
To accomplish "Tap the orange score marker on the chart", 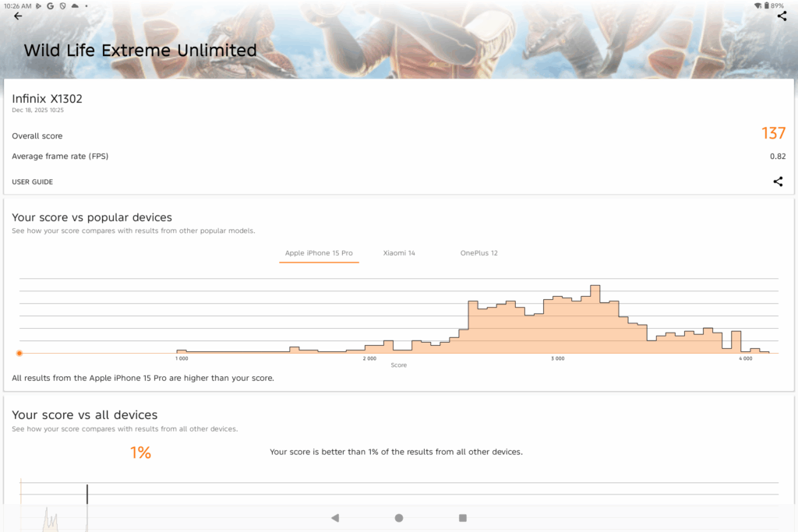I will (x=19, y=353).
